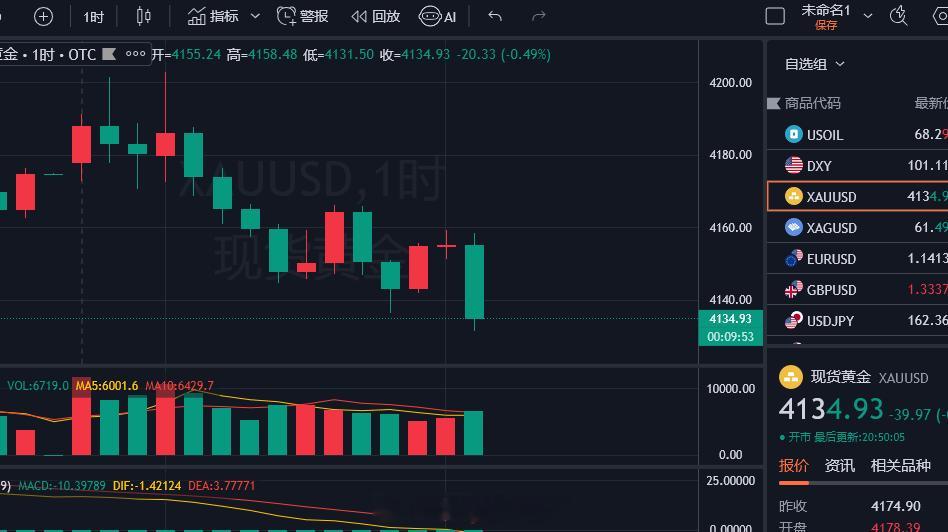
Task: Select GBPUSD in the watchlist
Action: click(857, 290)
